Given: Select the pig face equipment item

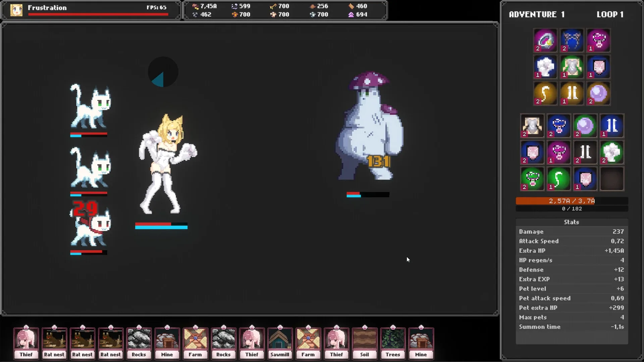Looking at the screenshot, I should 599,67.
